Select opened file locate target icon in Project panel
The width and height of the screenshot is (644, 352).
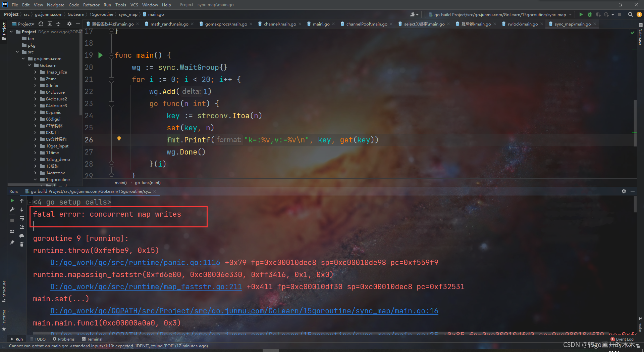pos(41,24)
